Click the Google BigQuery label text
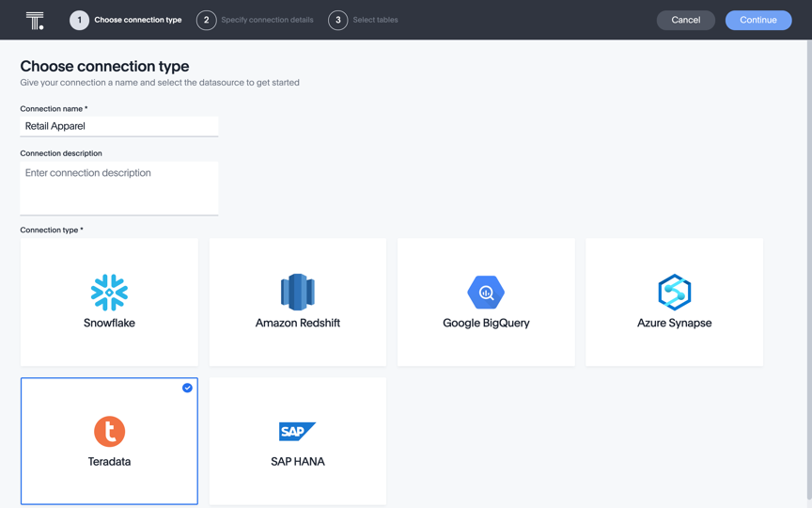This screenshot has width=812, height=508. pyautogui.click(x=486, y=323)
